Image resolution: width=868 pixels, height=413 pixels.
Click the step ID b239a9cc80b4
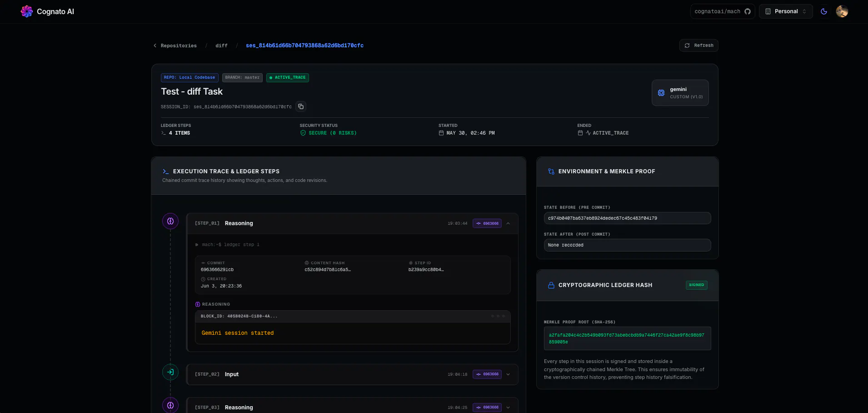point(426,270)
